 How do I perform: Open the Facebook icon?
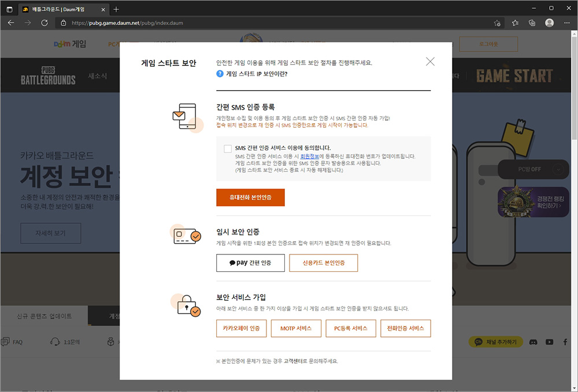coord(565,342)
